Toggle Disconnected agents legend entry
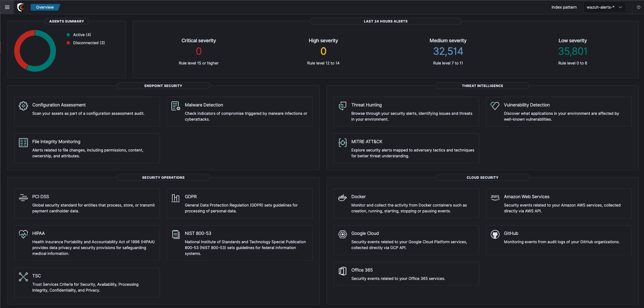The image size is (644, 308). click(x=89, y=43)
